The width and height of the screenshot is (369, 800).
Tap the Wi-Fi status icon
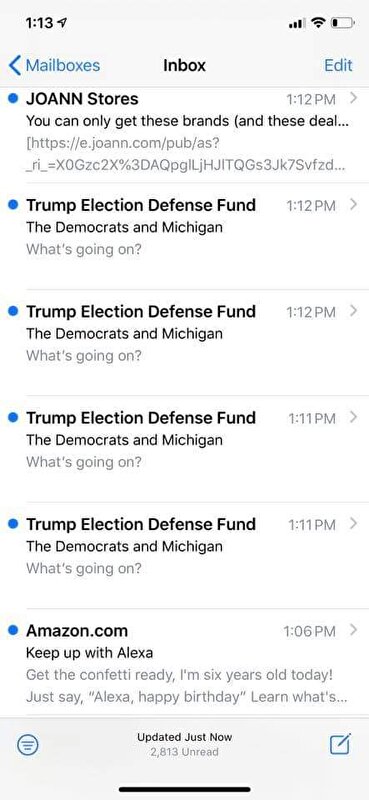319,23
